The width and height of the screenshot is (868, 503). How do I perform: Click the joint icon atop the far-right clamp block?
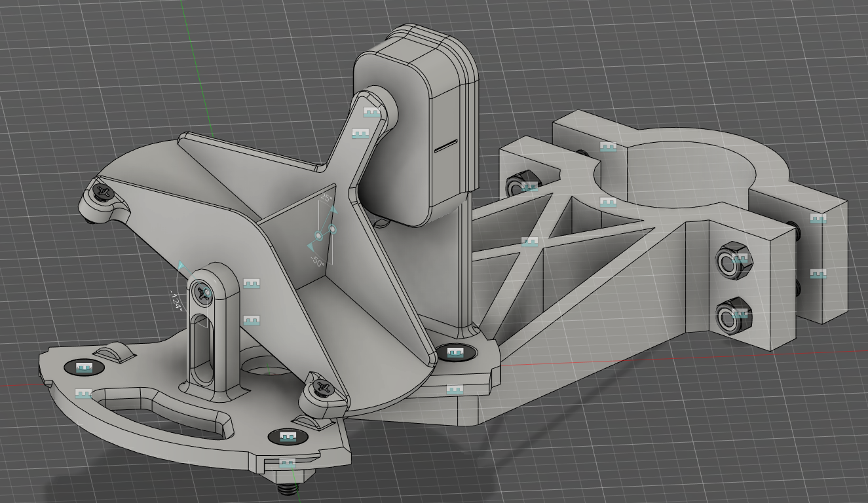pos(818,219)
